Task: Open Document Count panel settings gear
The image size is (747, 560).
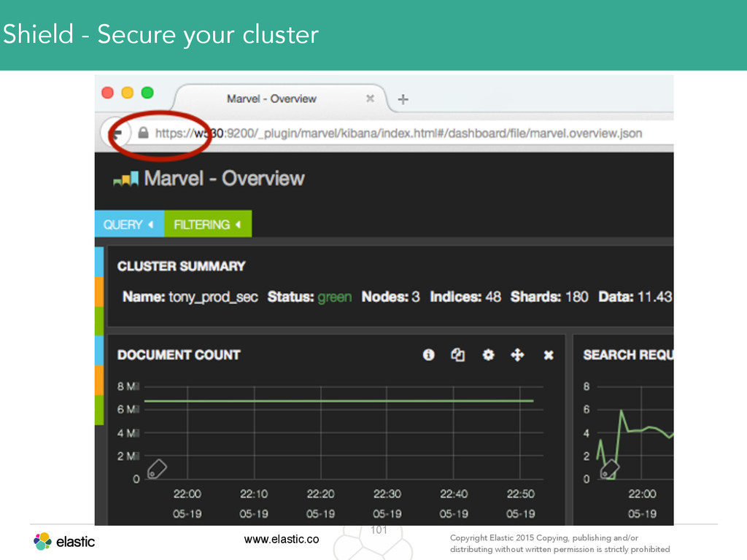Action: (x=488, y=355)
